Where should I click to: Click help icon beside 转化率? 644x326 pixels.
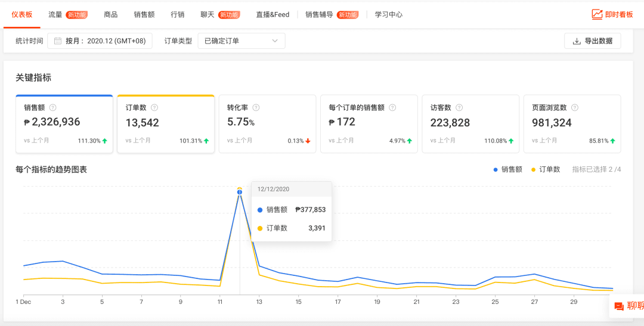click(256, 108)
